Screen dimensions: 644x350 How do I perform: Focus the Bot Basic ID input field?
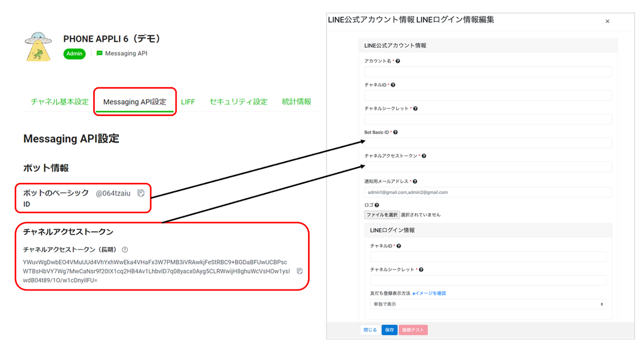488,143
